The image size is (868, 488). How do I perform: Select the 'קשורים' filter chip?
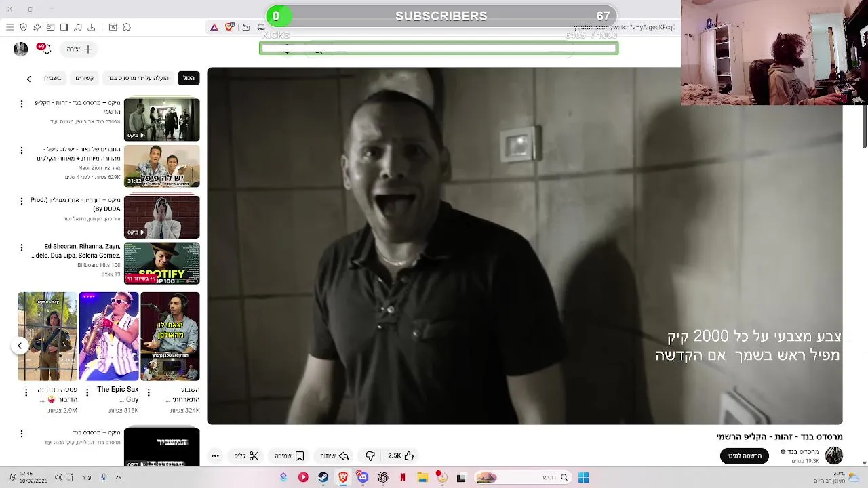(84, 78)
